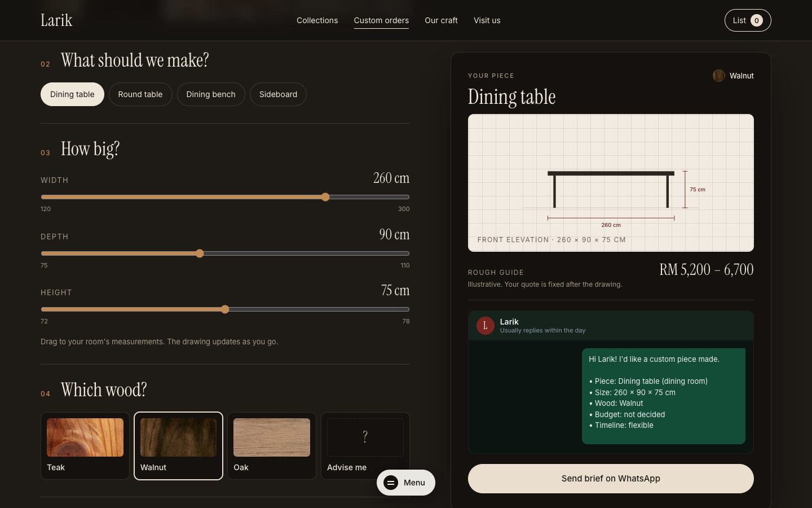Select the Oak wood card
Image resolution: width=812 pixels, height=508 pixels.
click(272, 446)
